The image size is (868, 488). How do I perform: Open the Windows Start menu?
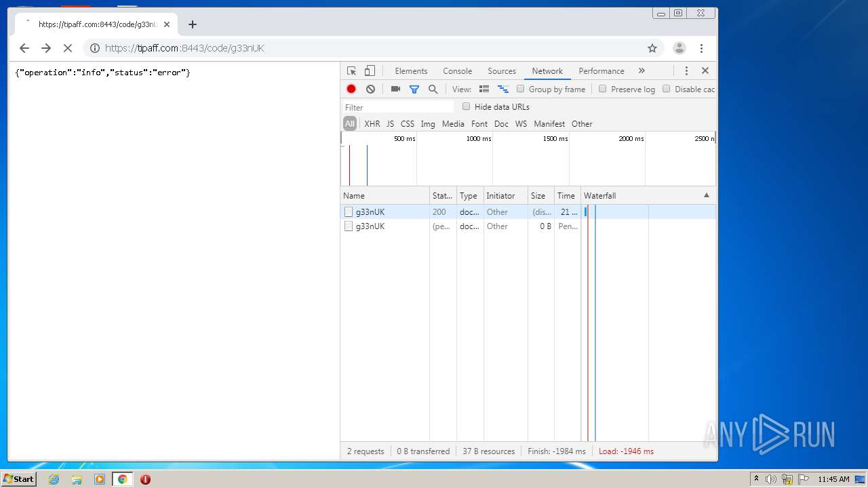19,479
